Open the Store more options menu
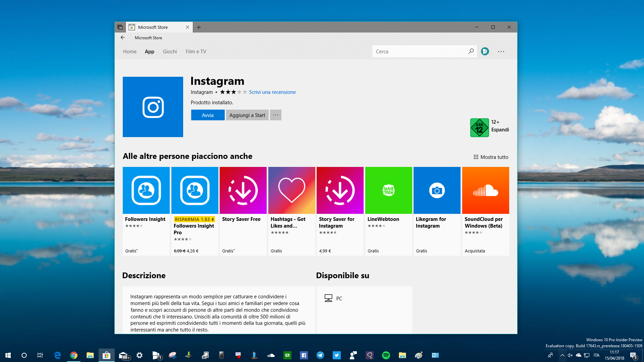The width and height of the screenshot is (644, 362). click(x=501, y=51)
